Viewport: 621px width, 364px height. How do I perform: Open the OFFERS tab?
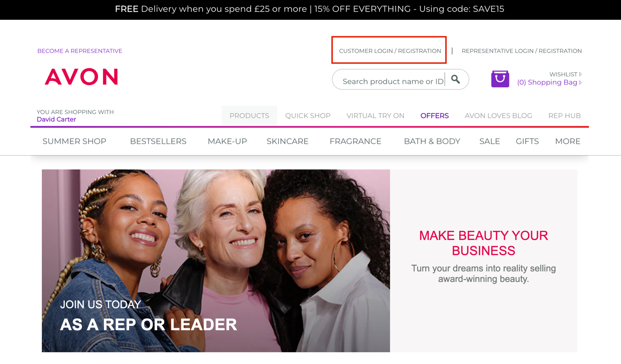click(x=434, y=115)
